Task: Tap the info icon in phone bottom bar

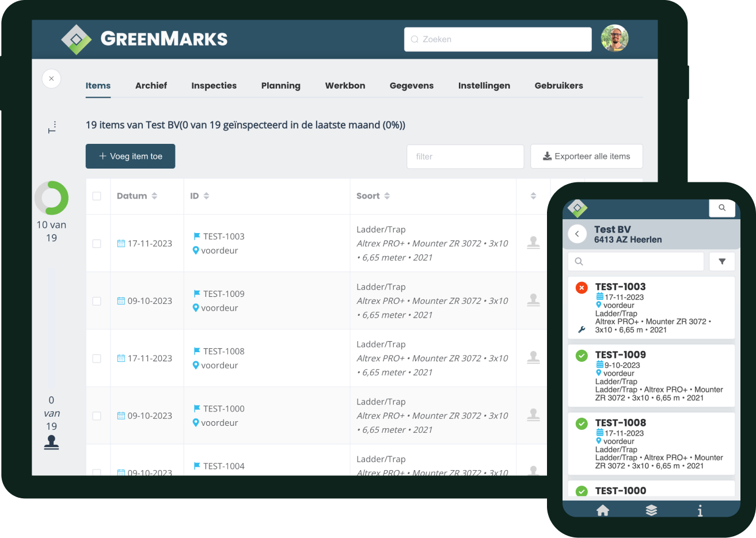Action: tap(700, 510)
